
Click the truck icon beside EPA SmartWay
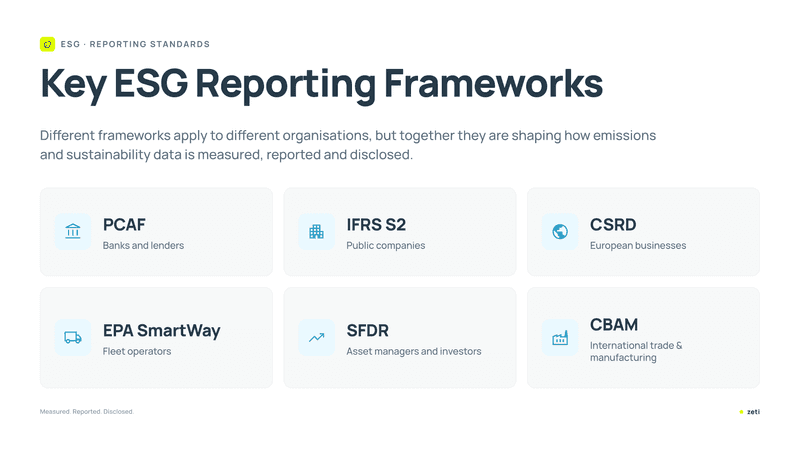point(73,337)
